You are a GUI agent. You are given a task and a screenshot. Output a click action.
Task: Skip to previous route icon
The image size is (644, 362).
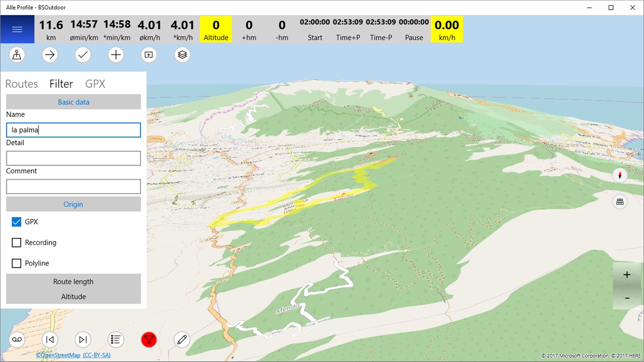pos(50,340)
